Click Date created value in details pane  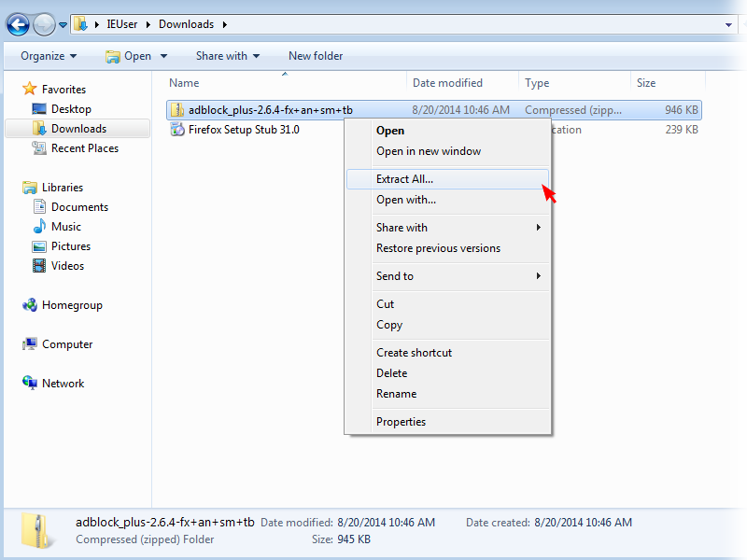pyautogui.click(x=583, y=523)
